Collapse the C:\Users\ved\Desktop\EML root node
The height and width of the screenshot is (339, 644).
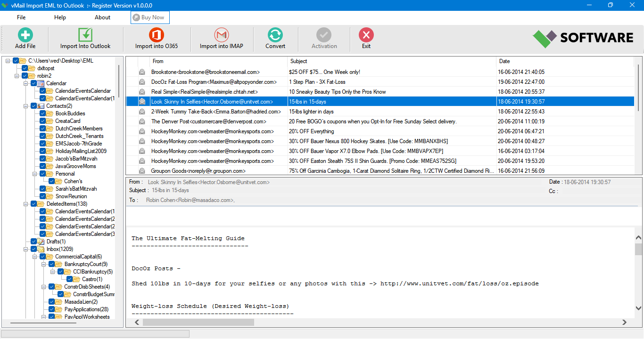[8, 61]
